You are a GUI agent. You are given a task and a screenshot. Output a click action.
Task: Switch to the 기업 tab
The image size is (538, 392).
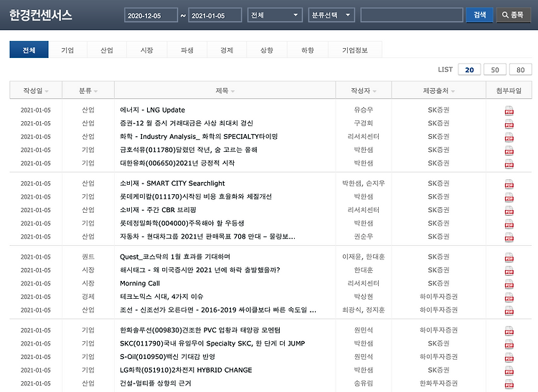click(67, 49)
